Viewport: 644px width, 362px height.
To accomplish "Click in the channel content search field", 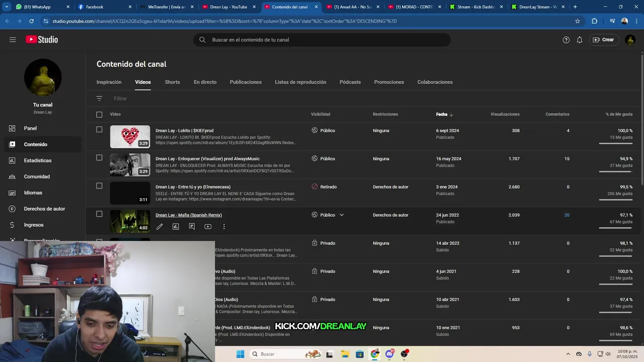I will pos(322,40).
